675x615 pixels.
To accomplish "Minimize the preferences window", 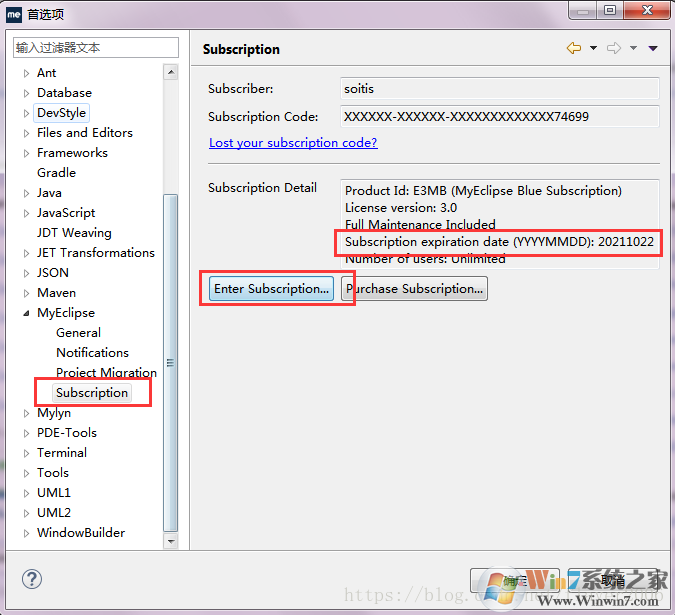I will (x=583, y=10).
